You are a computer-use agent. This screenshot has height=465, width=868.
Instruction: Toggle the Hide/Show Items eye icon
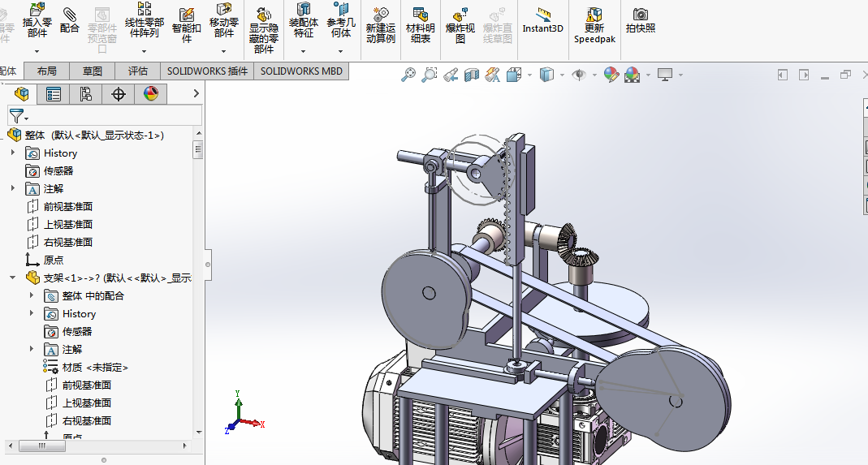(x=579, y=75)
